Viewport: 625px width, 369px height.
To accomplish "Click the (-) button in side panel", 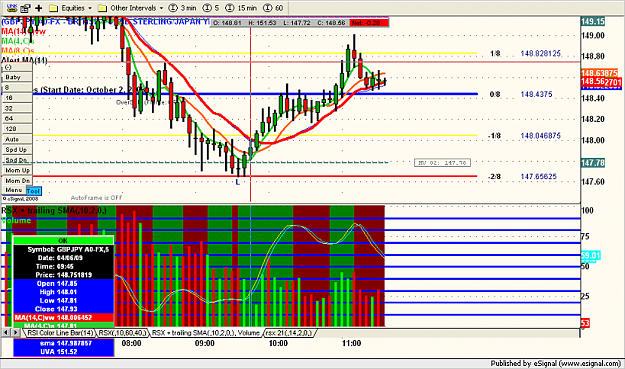I will [x=17, y=67].
